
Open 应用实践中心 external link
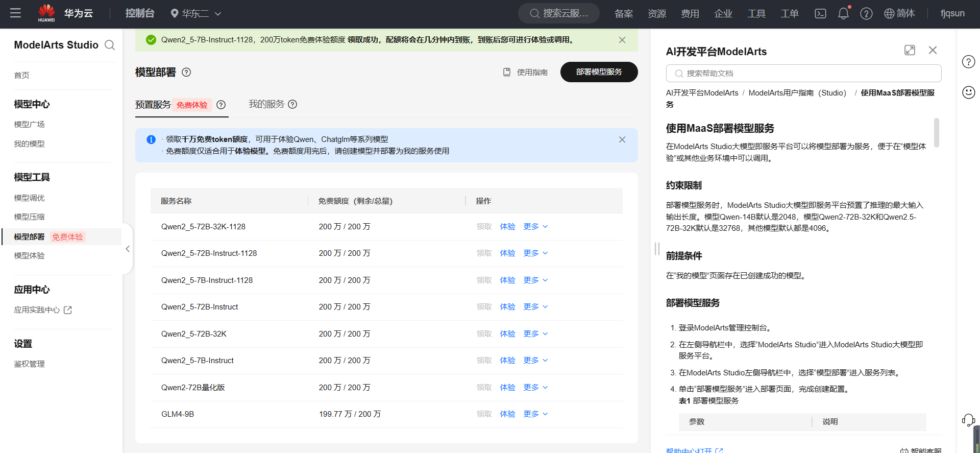(x=43, y=310)
